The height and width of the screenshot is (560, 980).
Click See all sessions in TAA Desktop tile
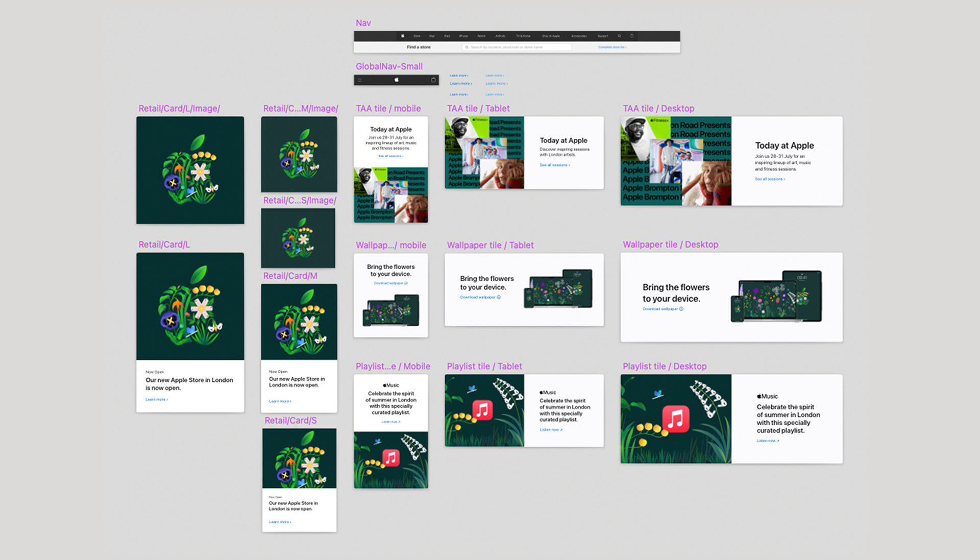tap(770, 179)
